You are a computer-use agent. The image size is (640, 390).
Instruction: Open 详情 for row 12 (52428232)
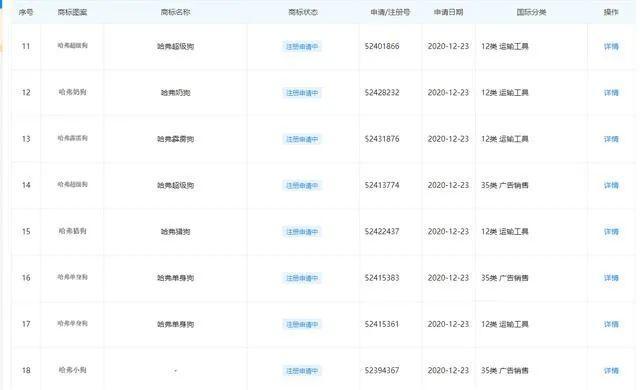[x=611, y=93]
